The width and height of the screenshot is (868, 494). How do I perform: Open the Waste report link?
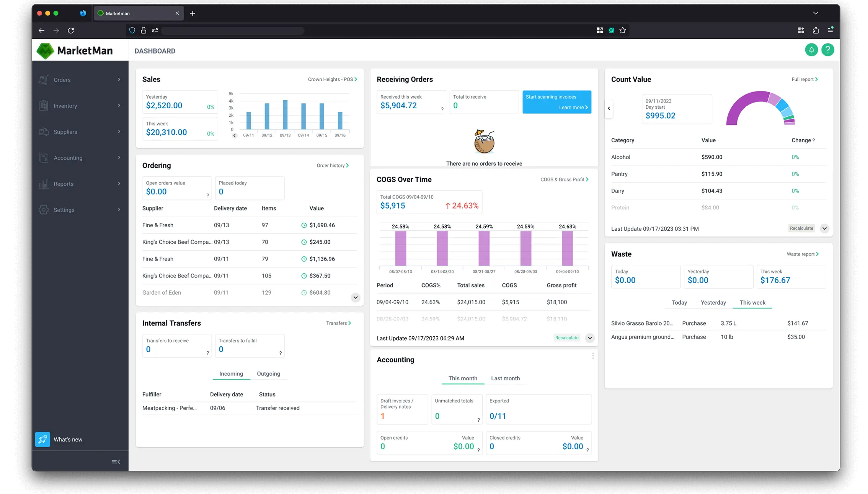(x=803, y=254)
